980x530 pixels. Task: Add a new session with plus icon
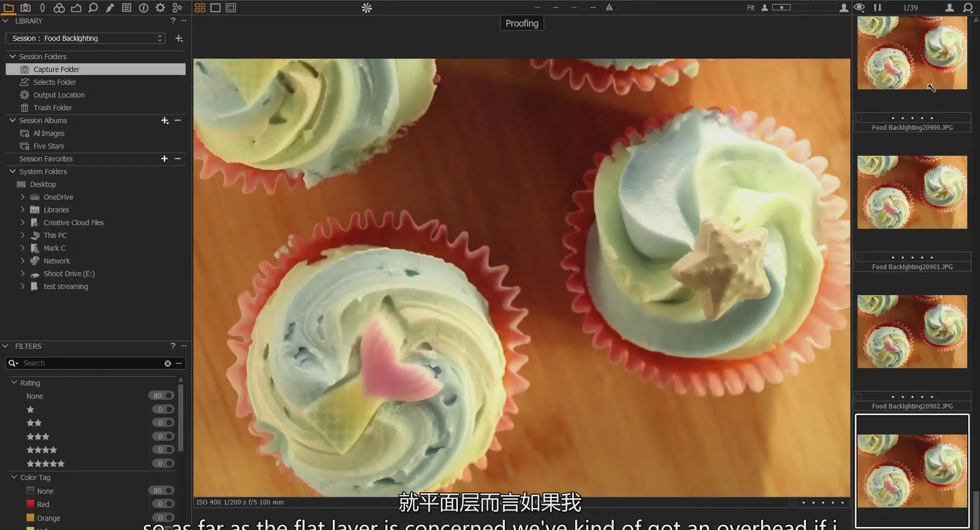179,38
